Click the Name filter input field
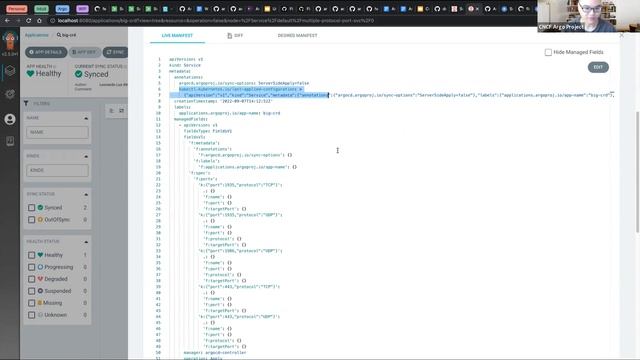The width and height of the screenshot is (640, 360). pos(57,132)
